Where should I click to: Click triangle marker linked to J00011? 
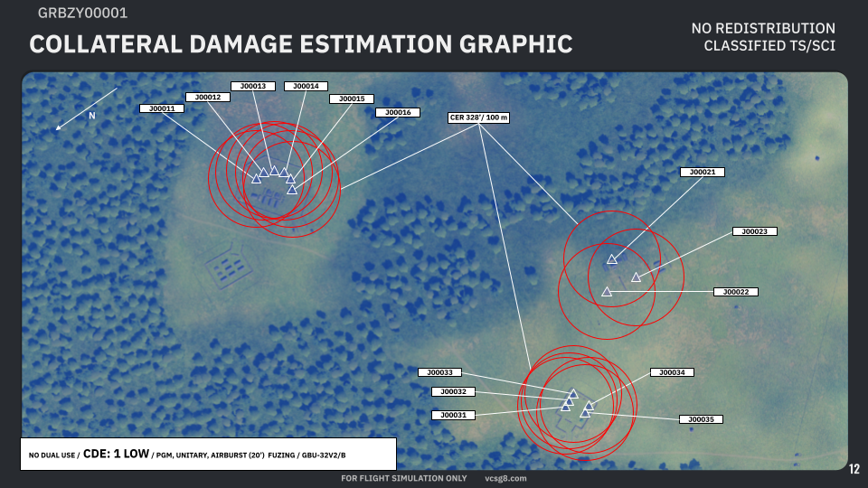[256, 179]
